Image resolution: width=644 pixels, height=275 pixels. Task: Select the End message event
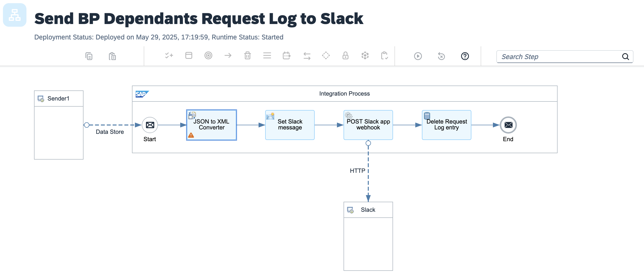[508, 125]
